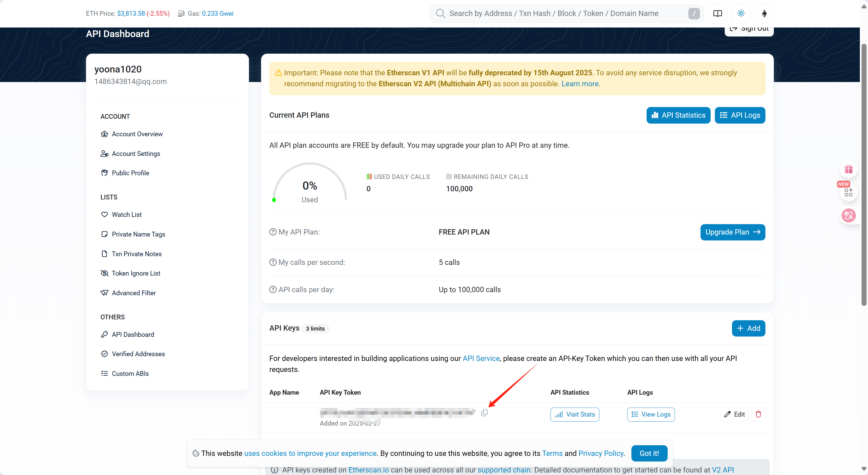Click the 0.233 Gwei gas link

pos(217,13)
